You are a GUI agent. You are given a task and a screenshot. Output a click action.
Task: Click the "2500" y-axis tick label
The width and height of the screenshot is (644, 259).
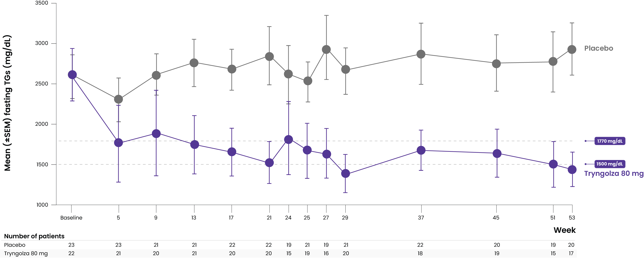tap(42, 84)
